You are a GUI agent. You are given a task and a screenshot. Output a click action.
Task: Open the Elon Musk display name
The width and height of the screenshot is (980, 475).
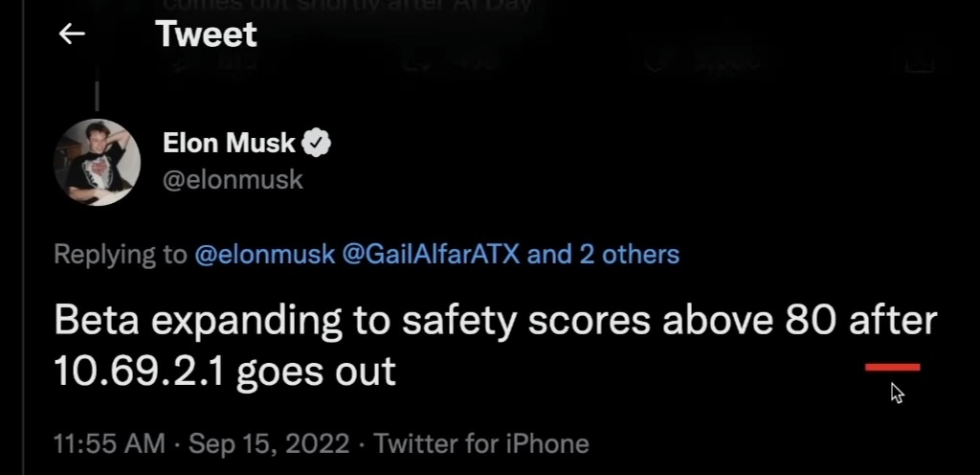pyautogui.click(x=229, y=143)
